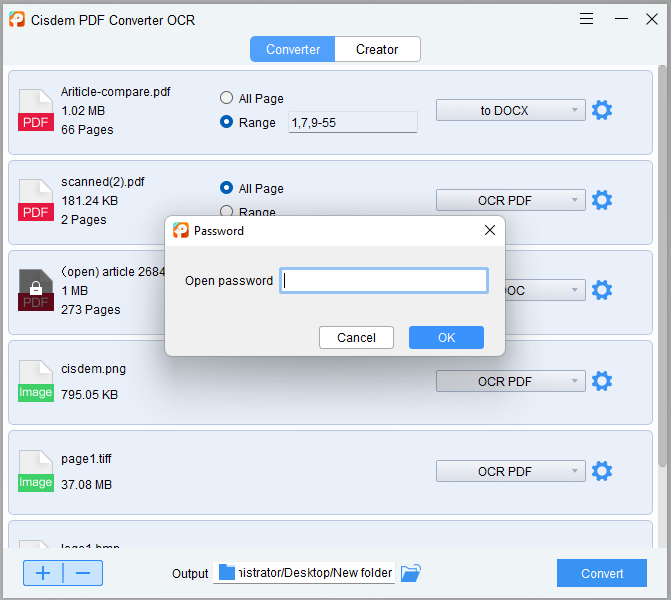The image size is (671, 600).
Task: Click the output path field
Action: pyautogui.click(x=304, y=573)
